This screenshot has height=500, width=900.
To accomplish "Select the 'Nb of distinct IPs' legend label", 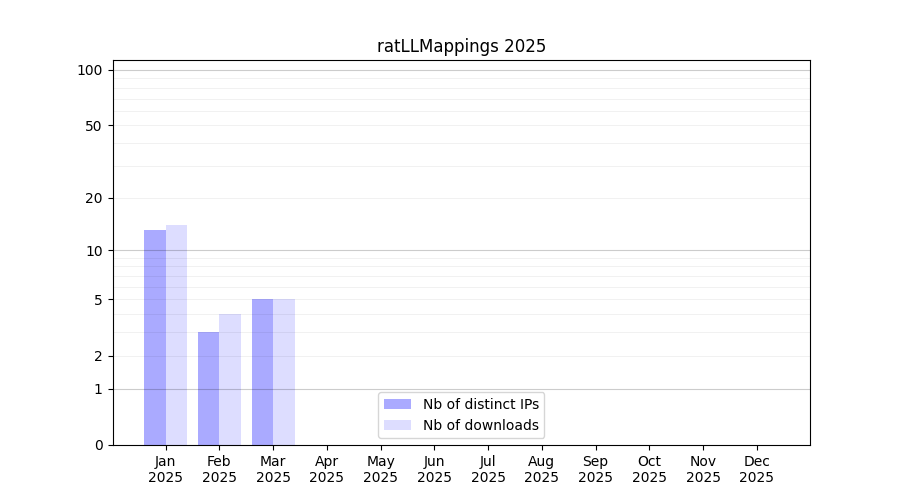I will pyautogui.click(x=481, y=404).
